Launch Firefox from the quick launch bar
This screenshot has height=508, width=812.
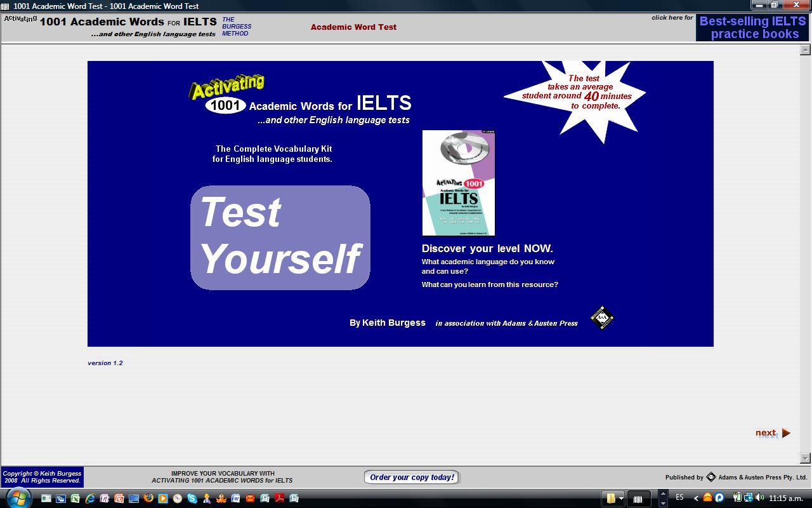(148, 498)
